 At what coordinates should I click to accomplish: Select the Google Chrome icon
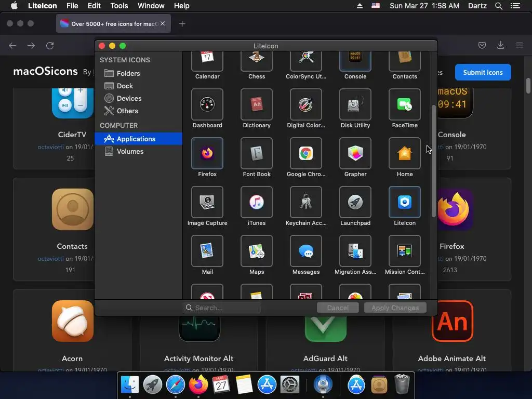pos(305,153)
